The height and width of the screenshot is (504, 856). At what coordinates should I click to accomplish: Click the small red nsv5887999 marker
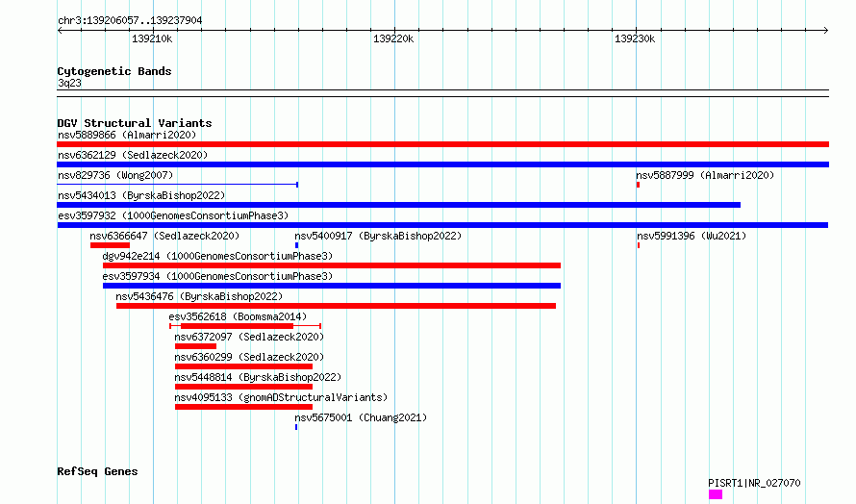[x=639, y=185]
